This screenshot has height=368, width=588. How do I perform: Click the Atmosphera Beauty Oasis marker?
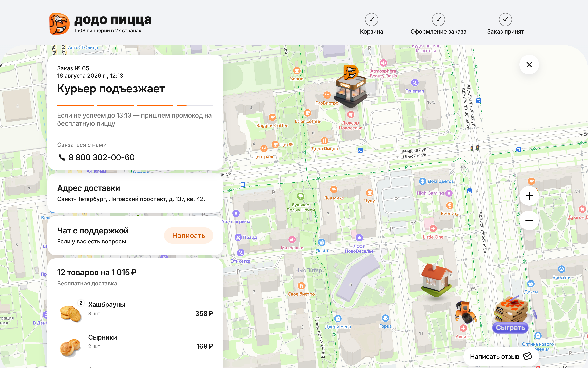(383, 63)
